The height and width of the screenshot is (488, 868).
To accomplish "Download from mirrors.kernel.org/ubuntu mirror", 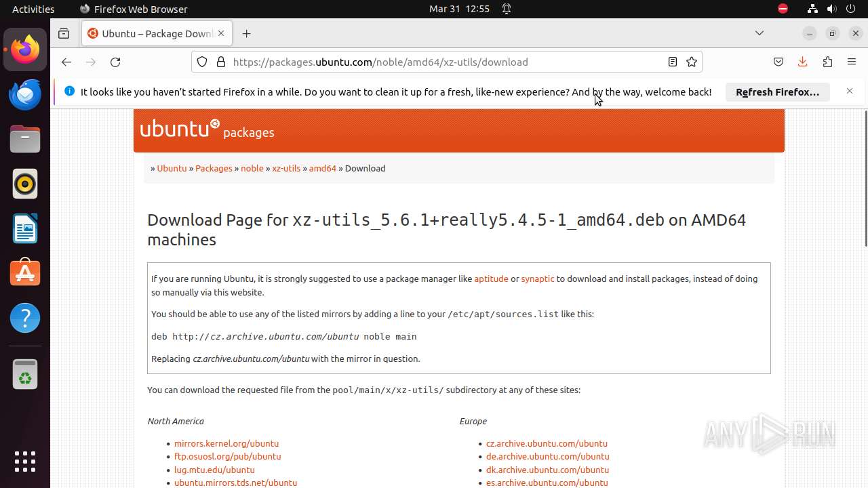I will 226,443.
